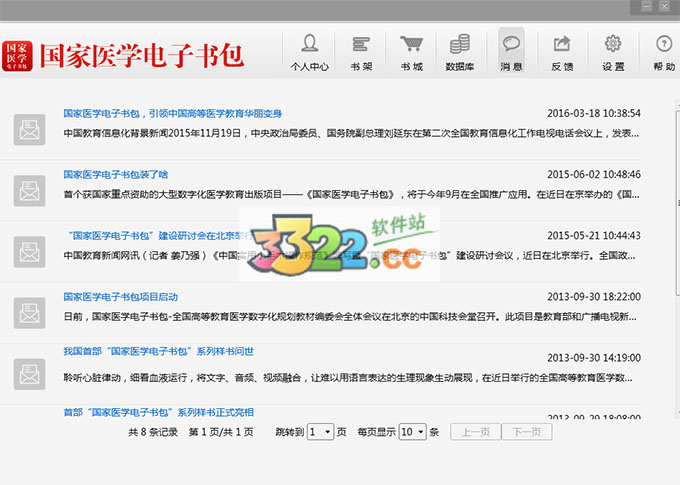The image size is (680, 485).
Task: Click the 上一页 previous page button
Action: 475,432
